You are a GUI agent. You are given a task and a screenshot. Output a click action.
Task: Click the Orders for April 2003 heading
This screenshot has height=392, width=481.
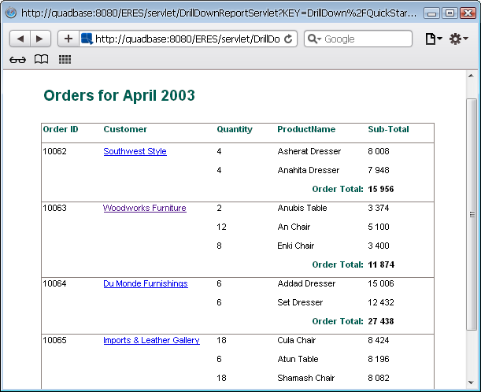tap(119, 96)
